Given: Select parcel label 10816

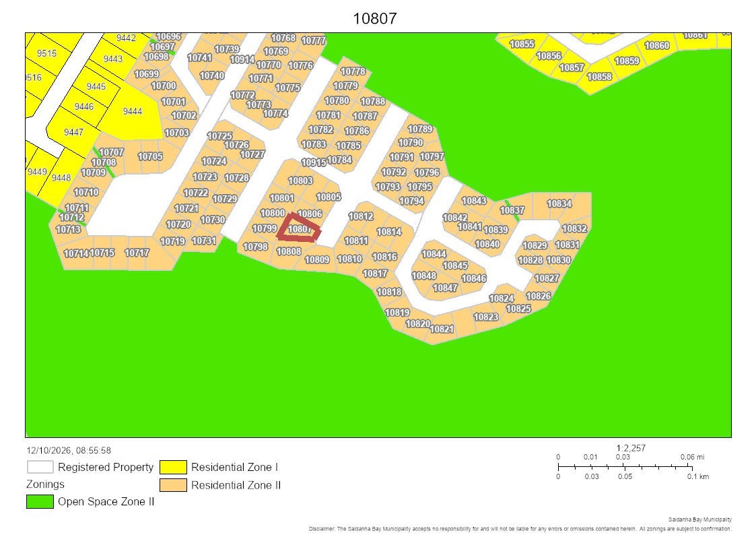Looking at the screenshot, I should pos(385,257).
